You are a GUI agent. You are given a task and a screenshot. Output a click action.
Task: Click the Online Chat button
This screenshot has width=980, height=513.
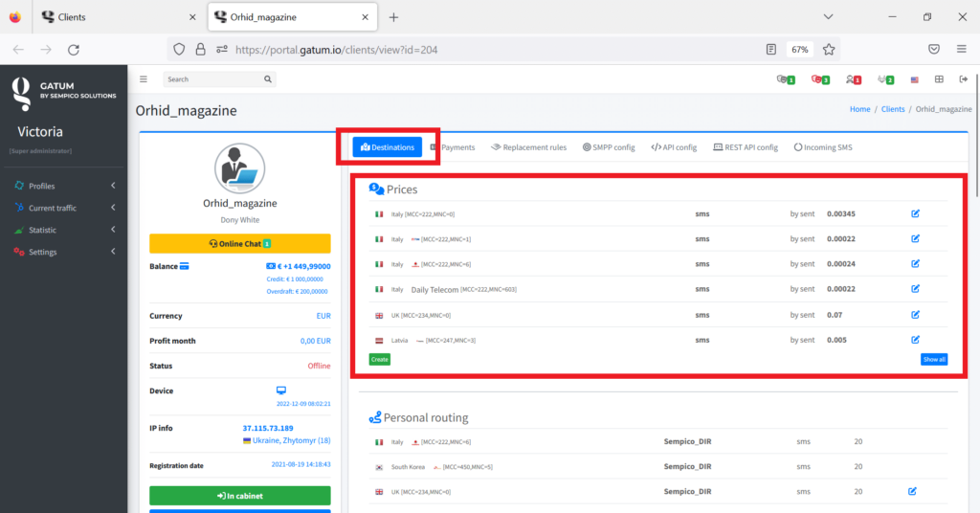click(240, 244)
